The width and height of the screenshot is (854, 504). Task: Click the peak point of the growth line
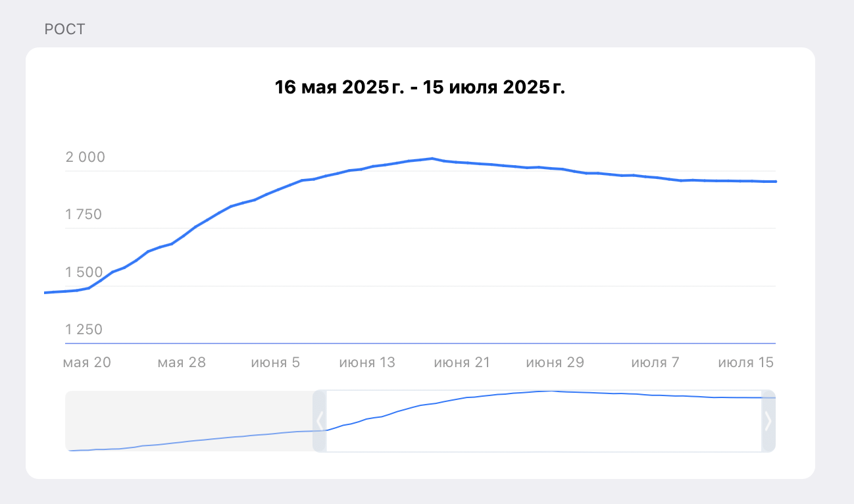[432, 159]
